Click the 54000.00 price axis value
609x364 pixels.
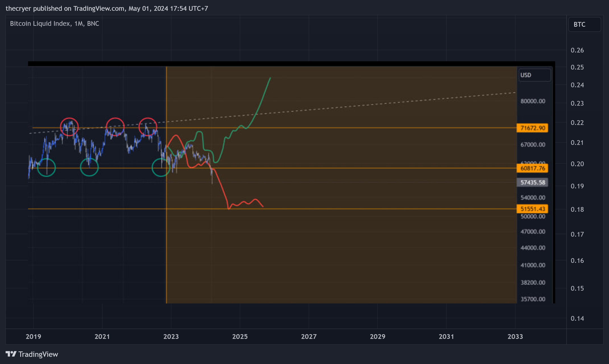pyautogui.click(x=533, y=198)
